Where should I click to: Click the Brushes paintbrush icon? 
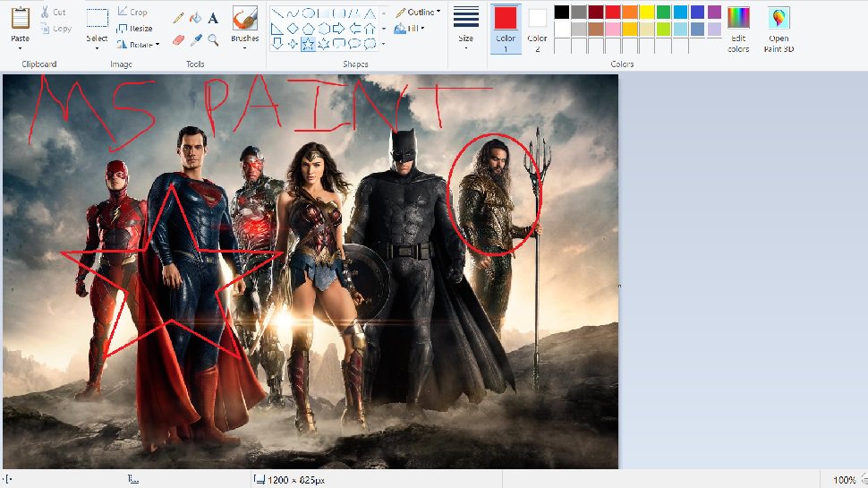(244, 19)
